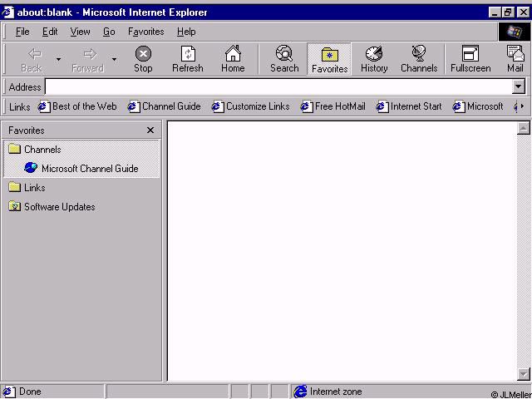The width and height of the screenshot is (532, 399).
Task: Expand the Software Updates folder
Action: pos(52,207)
